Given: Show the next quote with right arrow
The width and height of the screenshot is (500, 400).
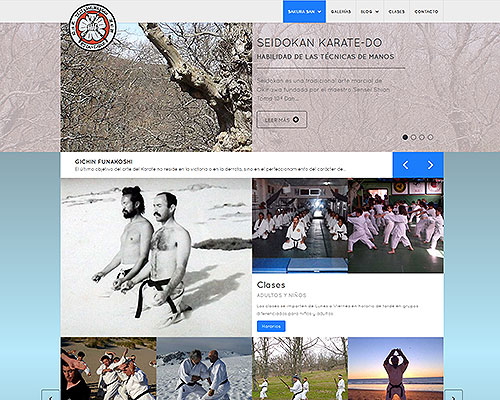Looking at the screenshot, I should tap(431, 165).
